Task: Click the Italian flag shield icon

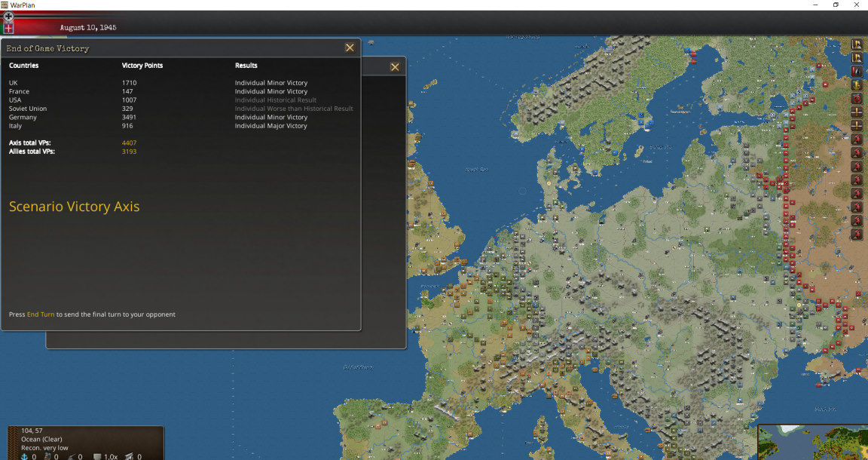Action: [8, 28]
